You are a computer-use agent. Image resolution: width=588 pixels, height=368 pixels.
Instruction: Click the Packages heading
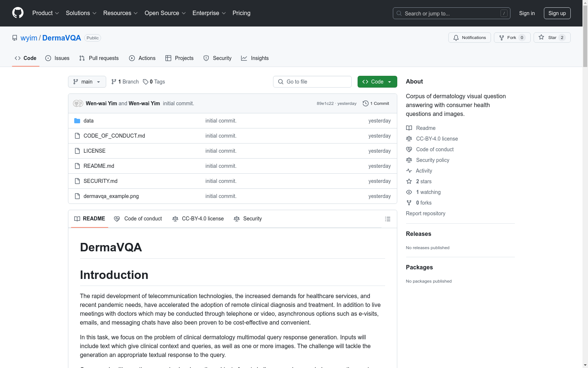tap(419, 267)
